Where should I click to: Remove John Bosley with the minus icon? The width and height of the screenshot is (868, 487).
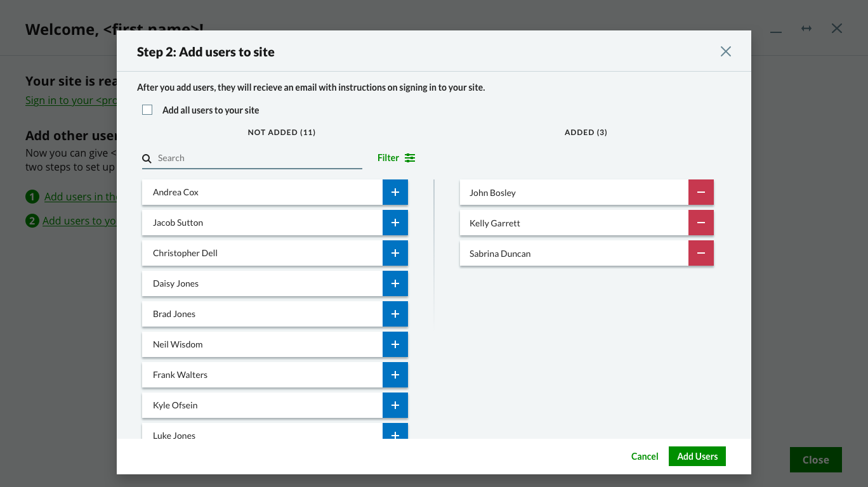(701, 192)
